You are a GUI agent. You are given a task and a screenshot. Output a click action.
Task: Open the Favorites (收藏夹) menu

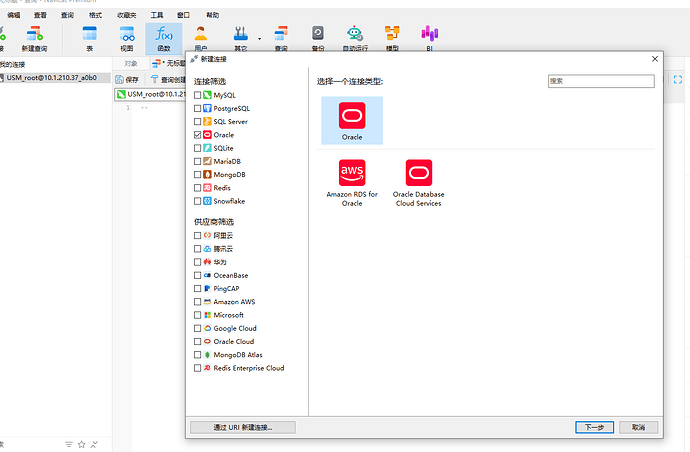coord(127,16)
